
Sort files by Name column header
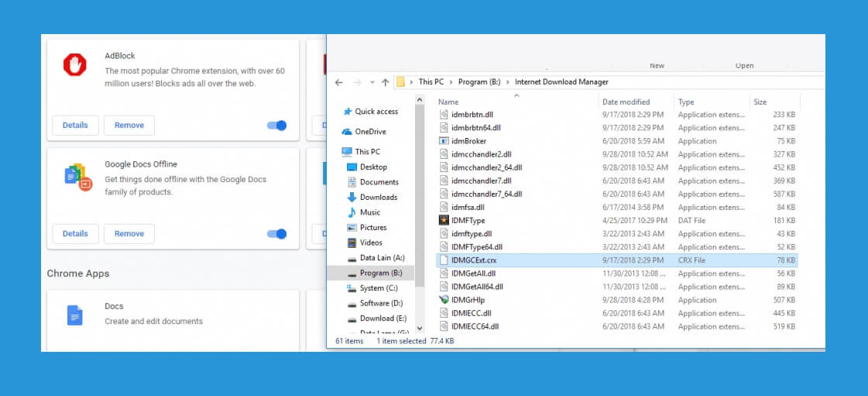pyautogui.click(x=448, y=102)
